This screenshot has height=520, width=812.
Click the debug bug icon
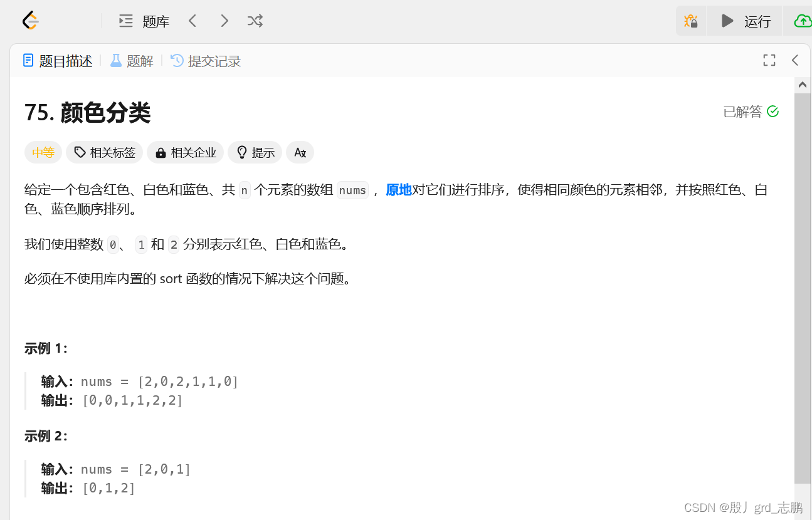(x=691, y=21)
